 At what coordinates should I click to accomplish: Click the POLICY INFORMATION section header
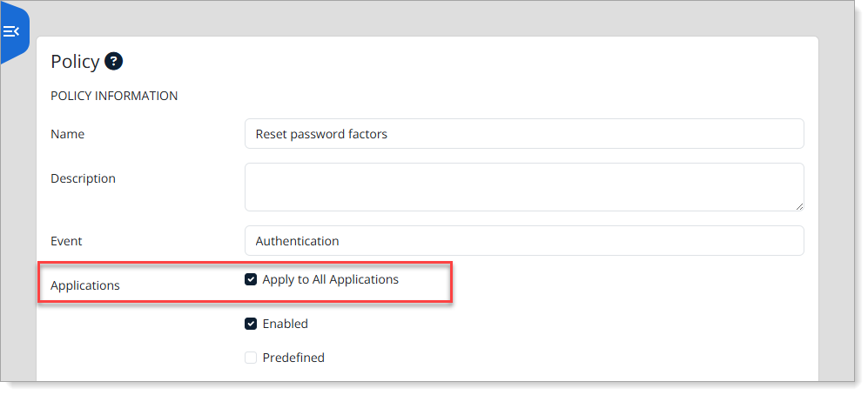pyautogui.click(x=114, y=96)
